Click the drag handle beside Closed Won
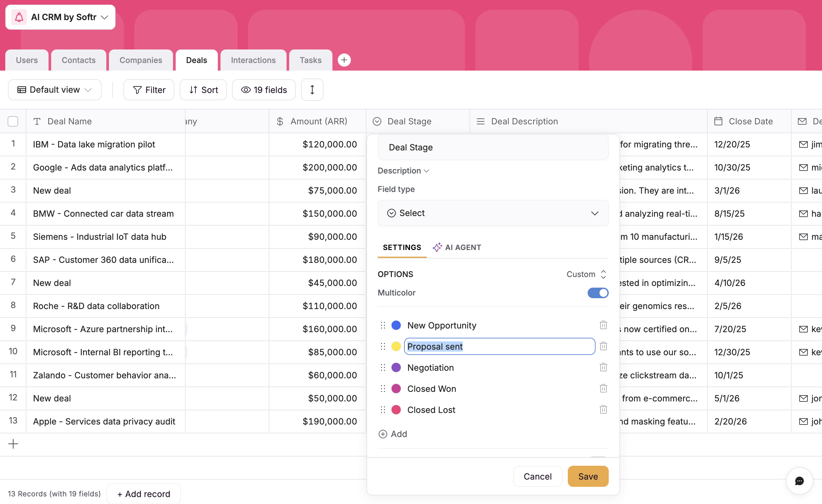The image size is (822, 504). (x=382, y=388)
